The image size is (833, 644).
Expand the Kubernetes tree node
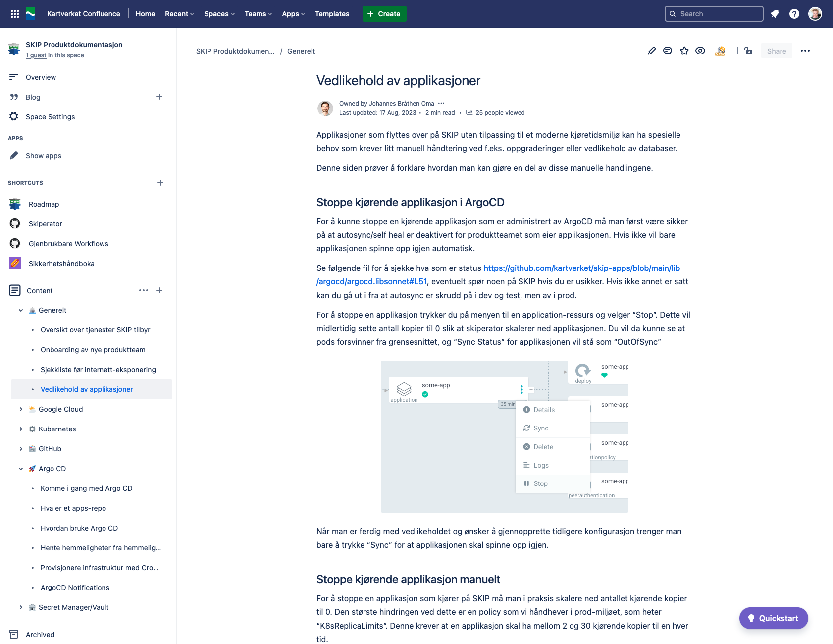(21, 429)
